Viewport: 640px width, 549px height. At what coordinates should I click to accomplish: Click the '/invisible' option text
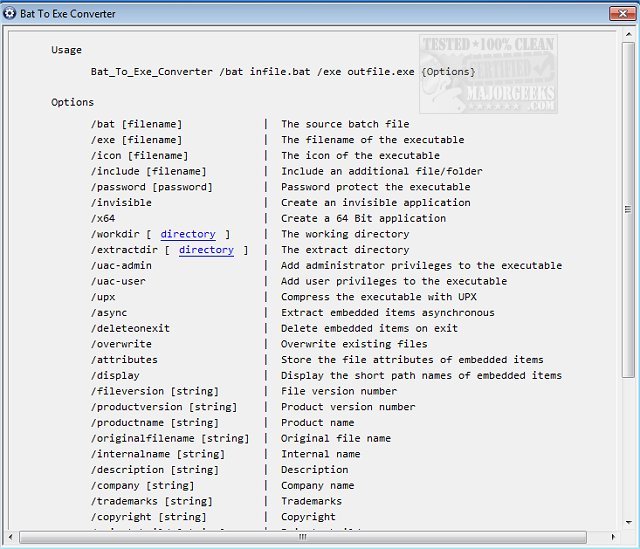tap(121, 202)
